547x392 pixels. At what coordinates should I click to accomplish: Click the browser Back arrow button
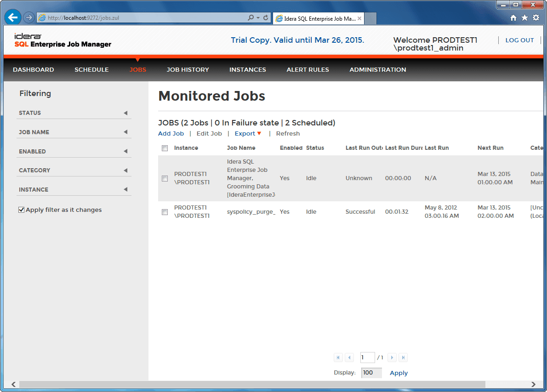(x=13, y=17)
